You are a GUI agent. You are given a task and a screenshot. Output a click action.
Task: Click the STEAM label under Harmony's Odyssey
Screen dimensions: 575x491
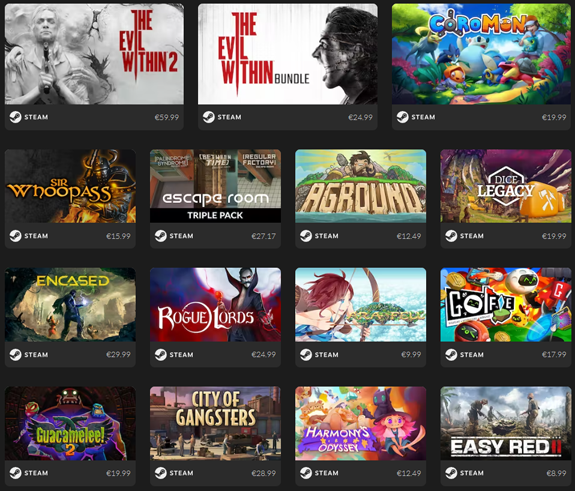(x=326, y=473)
